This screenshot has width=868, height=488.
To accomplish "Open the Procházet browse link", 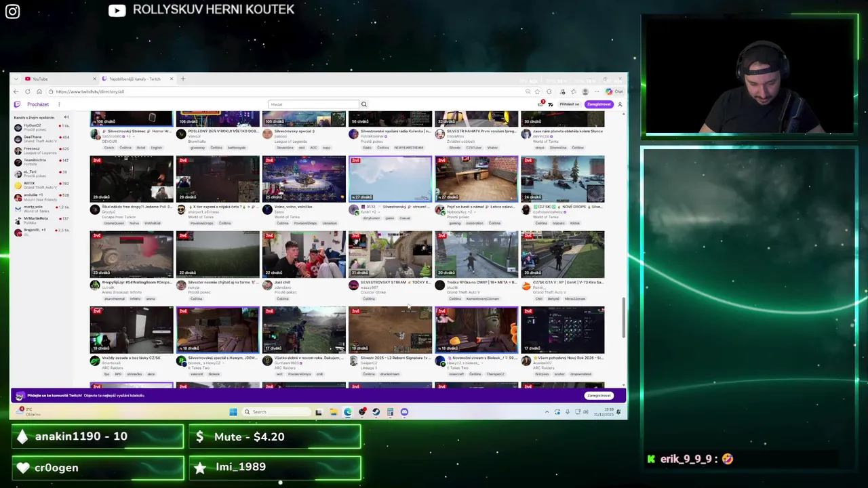I will (38, 104).
